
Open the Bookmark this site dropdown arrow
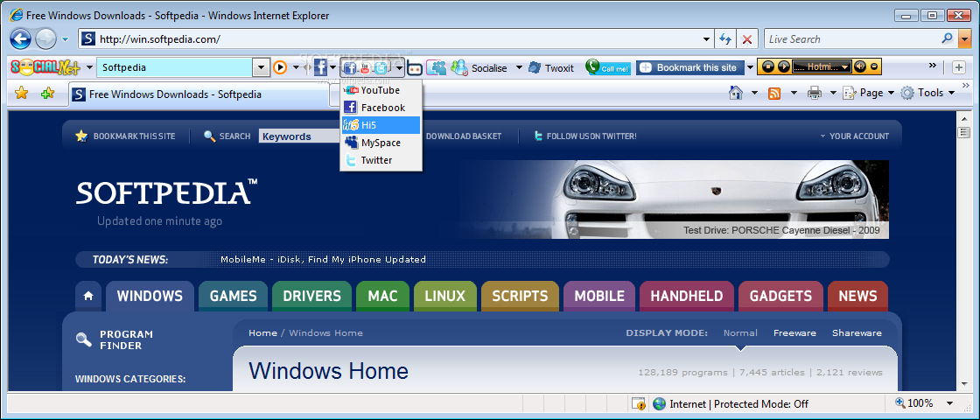751,67
